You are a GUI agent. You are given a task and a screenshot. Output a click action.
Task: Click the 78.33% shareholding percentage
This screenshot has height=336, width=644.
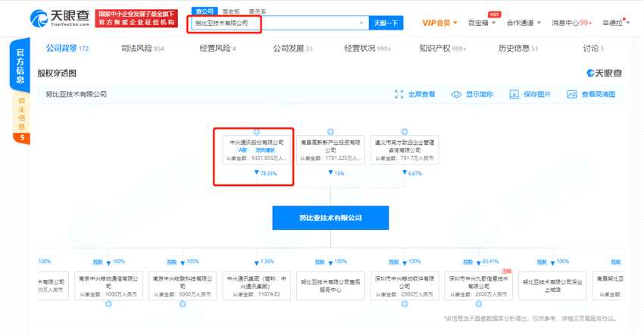pyautogui.click(x=269, y=174)
